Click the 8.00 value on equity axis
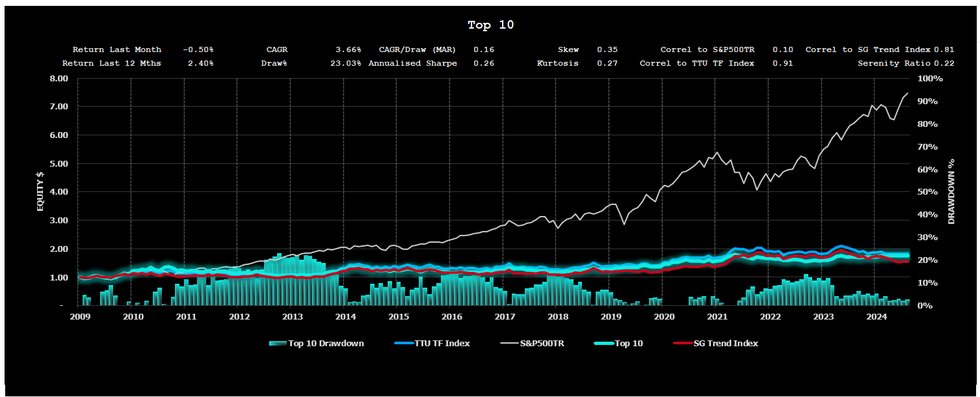The height and width of the screenshot is (397, 980). point(59,78)
